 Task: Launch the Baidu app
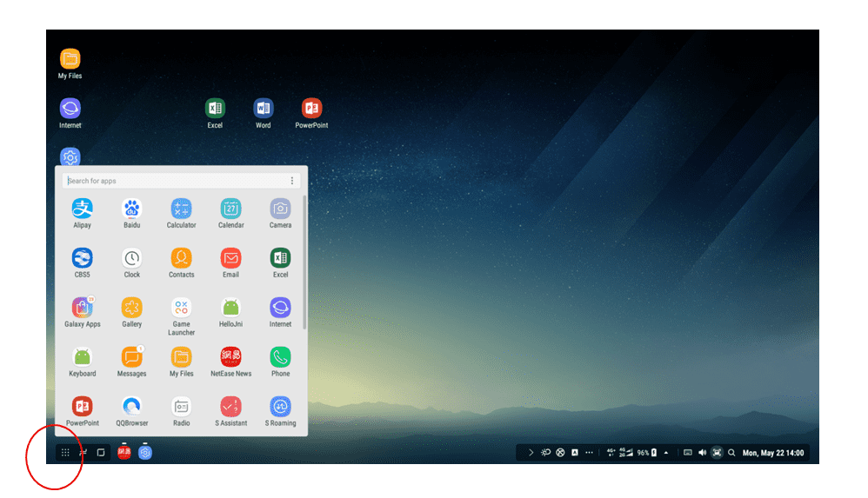click(x=131, y=209)
